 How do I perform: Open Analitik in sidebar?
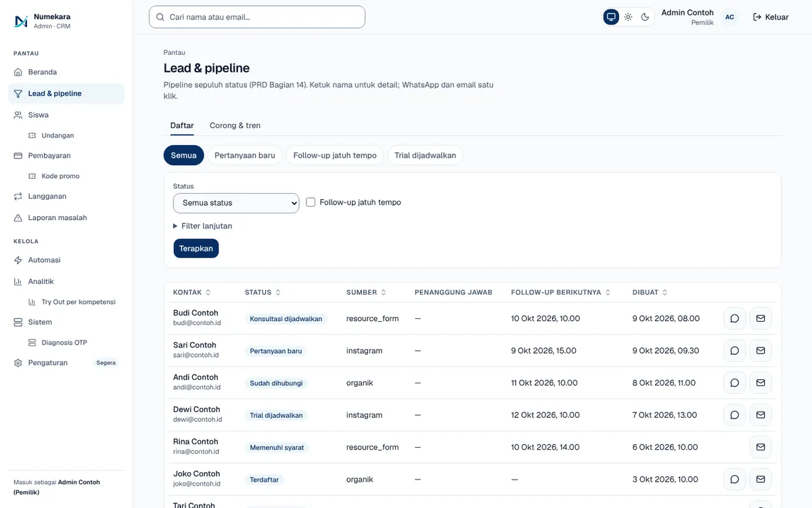coord(66,281)
